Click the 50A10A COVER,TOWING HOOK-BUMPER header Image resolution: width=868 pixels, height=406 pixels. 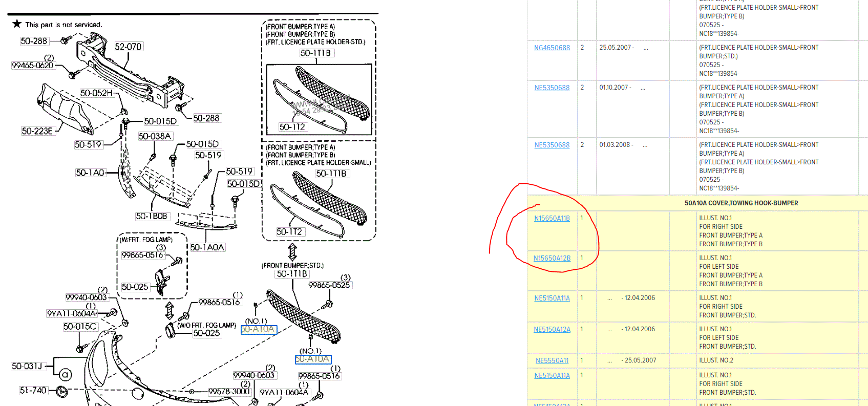click(x=741, y=203)
